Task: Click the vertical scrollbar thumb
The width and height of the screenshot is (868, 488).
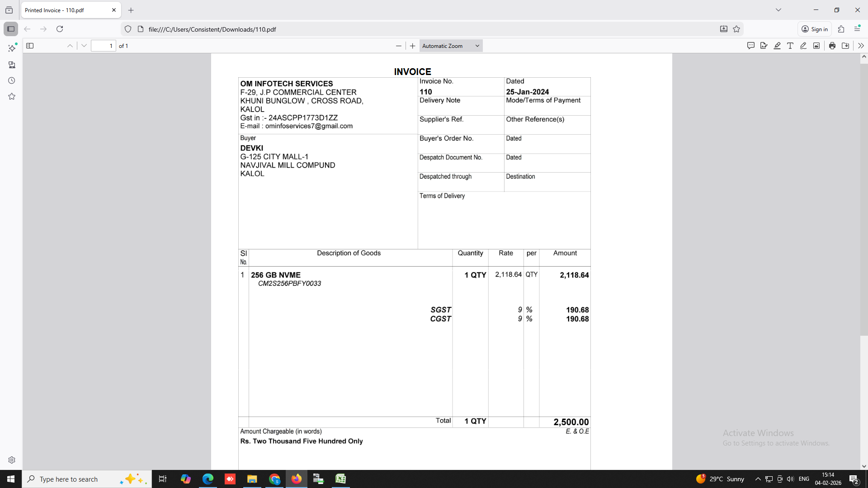Action: click(863, 199)
